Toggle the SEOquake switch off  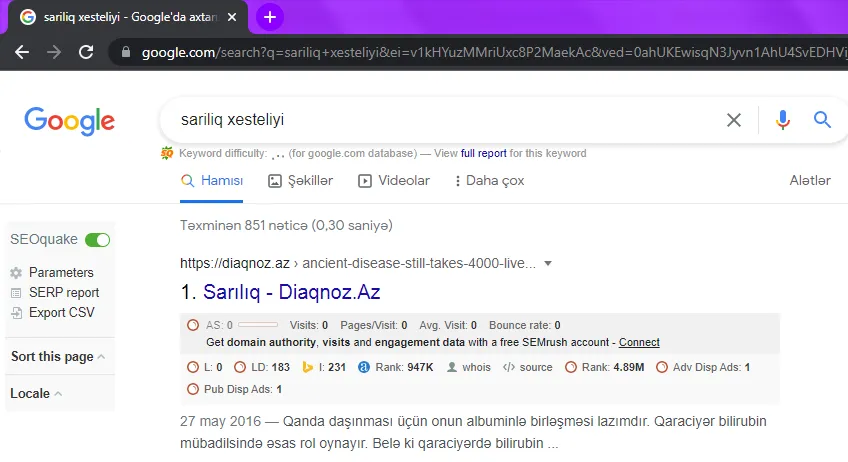[97, 240]
